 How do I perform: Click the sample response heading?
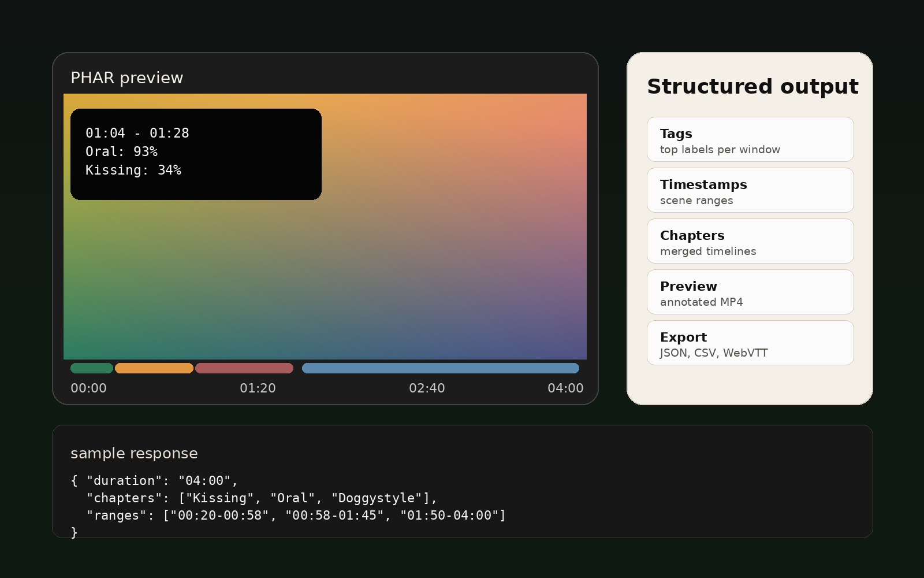coord(134,453)
